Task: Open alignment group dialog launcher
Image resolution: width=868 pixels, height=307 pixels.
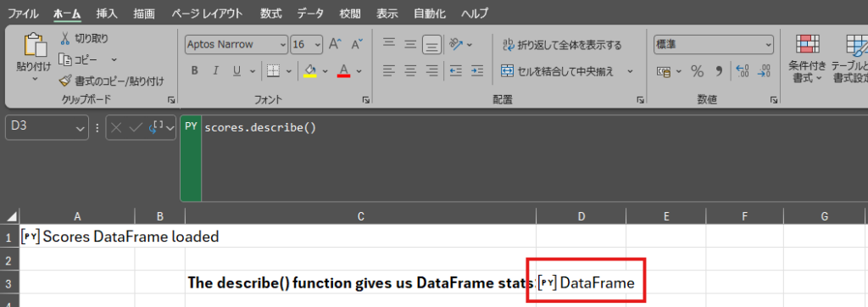Action: tap(640, 100)
